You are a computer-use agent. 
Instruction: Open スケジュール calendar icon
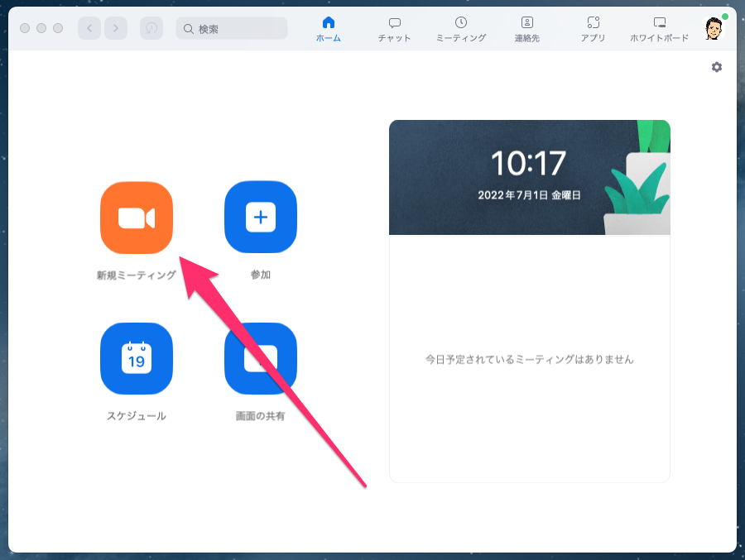click(x=137, y=359)
